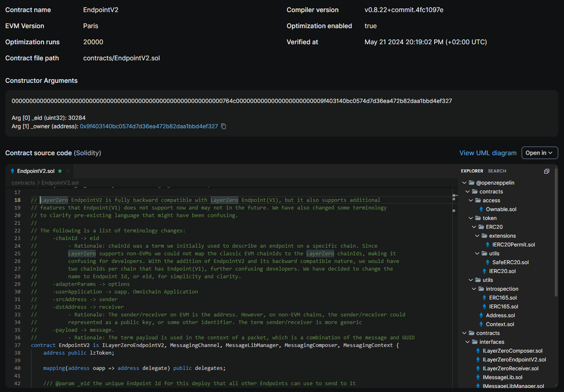
Task: Collapse the @openzeppelin folder chevron
Action: (x=465, y=183)
